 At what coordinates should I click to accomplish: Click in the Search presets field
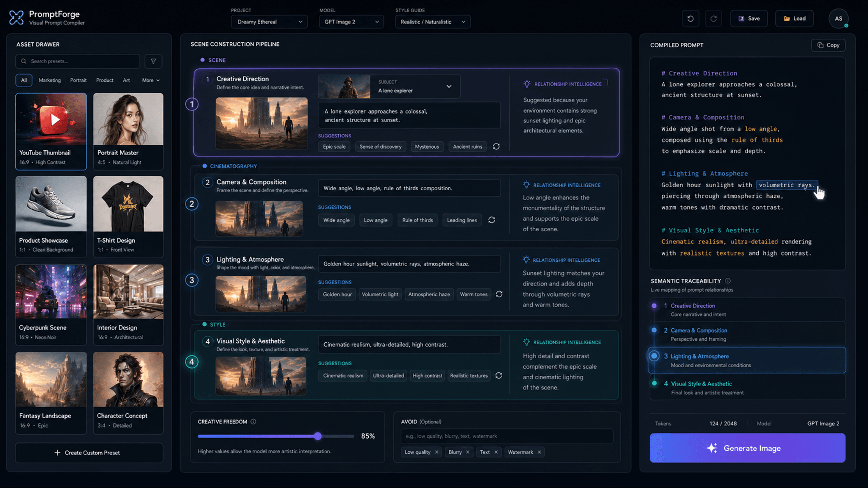tap(78, 61)
